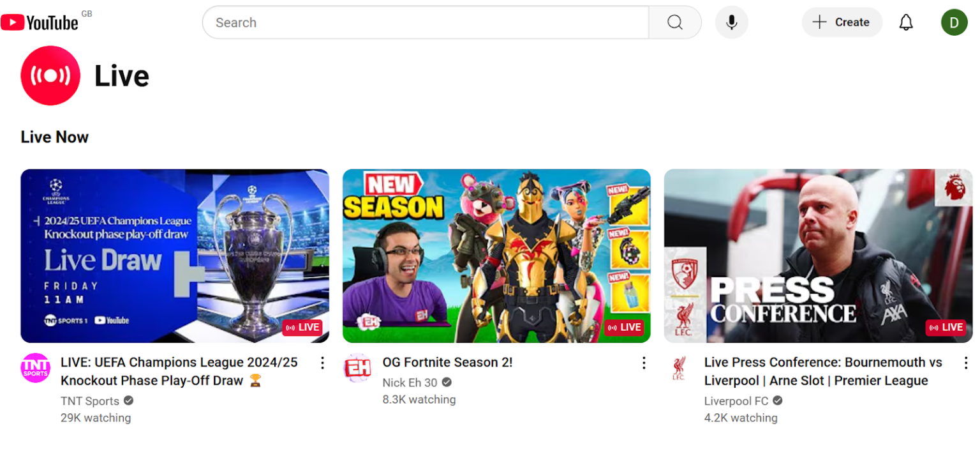Click the red Live channel icon
This screenshot has height=449, width=980.
(50, 75)
